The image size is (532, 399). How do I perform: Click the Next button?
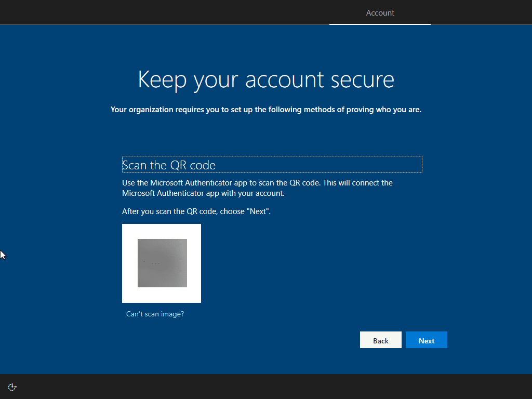pos(426,340)
